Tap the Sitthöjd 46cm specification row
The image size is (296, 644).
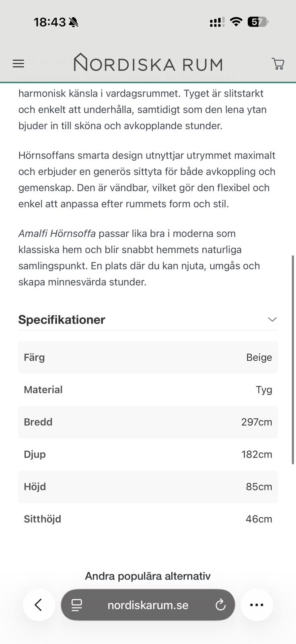(x=148, y=519)
